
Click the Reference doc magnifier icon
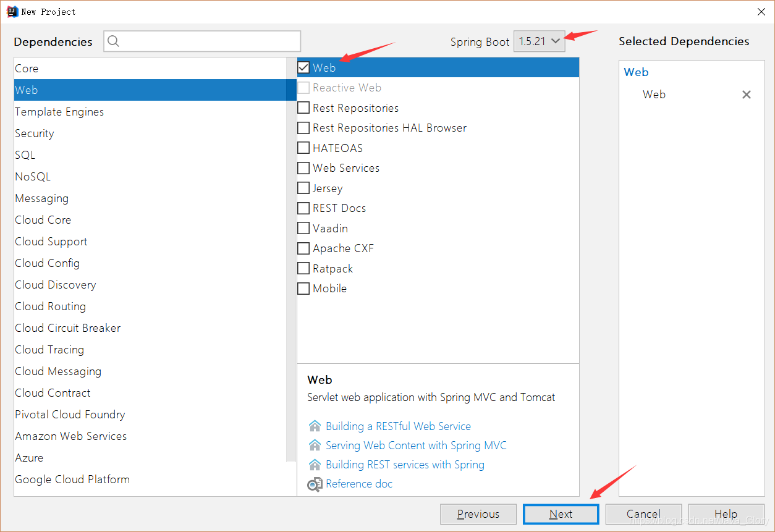315,484
